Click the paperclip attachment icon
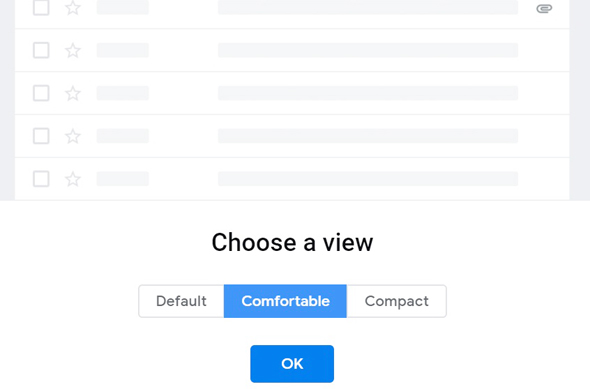This screenshot has height=389, width=590. point(544,8)
